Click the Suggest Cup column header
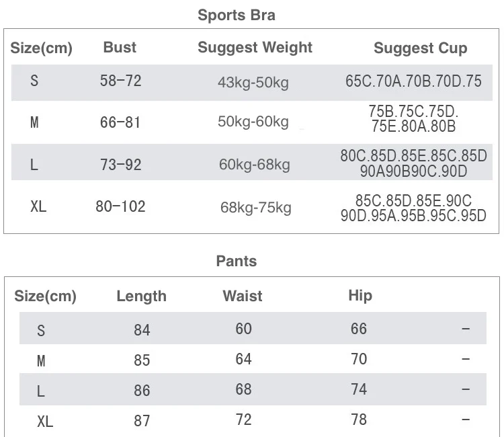 pos(421,48)
